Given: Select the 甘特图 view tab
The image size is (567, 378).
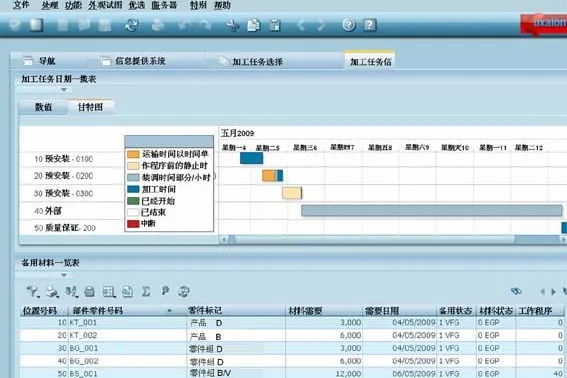Looking at the screenshot, I should click(90, 107).
